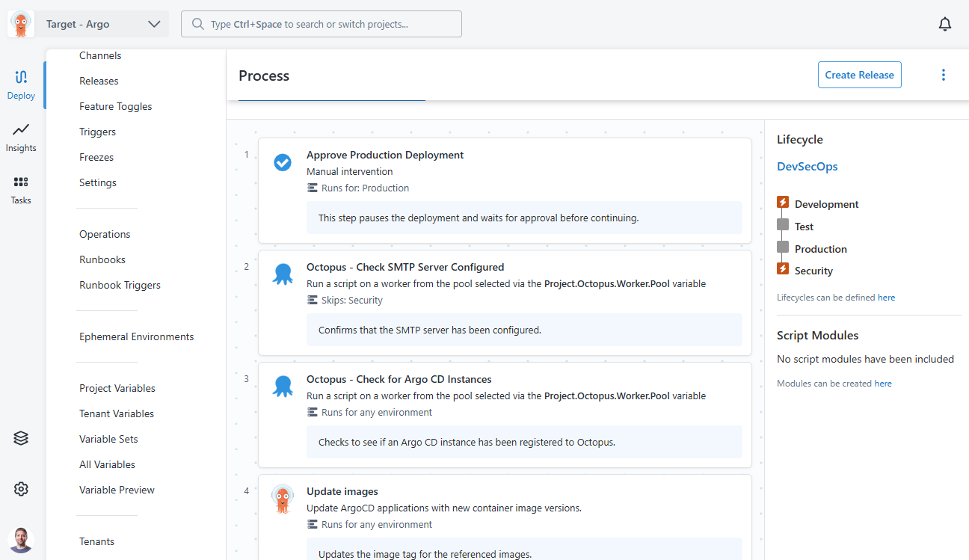Screen dimensions: 969x560
Task: Open Ephemeral Environments page
Action: point(137,336)
